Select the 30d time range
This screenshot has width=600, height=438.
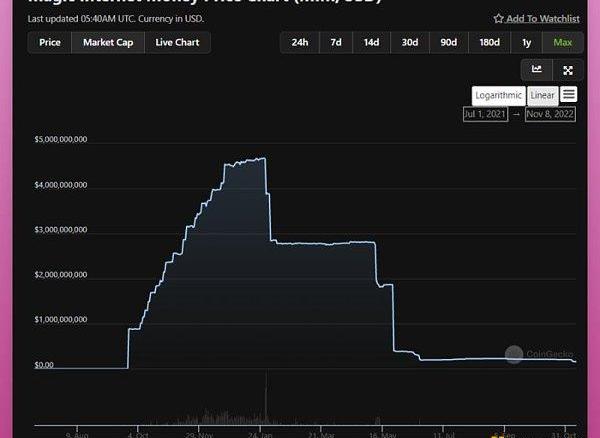tap(410, 42)
